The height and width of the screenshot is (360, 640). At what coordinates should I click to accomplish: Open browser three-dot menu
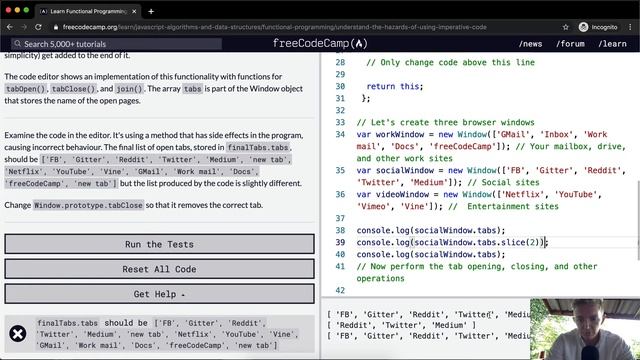coord(630,27)
